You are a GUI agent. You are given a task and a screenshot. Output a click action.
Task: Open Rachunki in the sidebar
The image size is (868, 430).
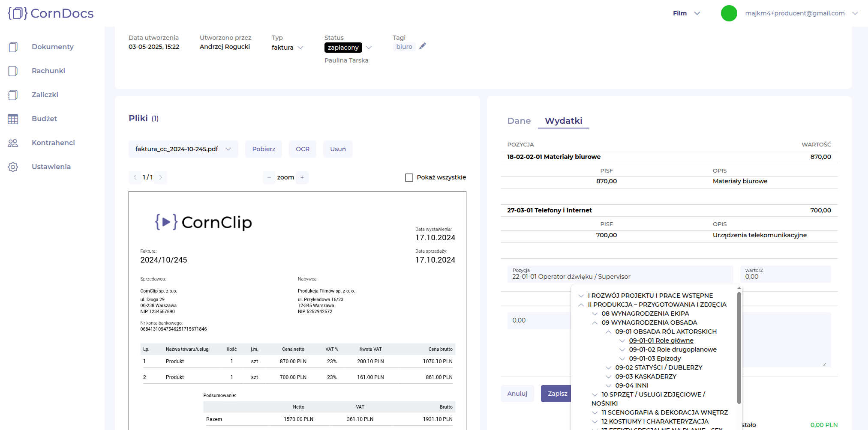(48, 71)
